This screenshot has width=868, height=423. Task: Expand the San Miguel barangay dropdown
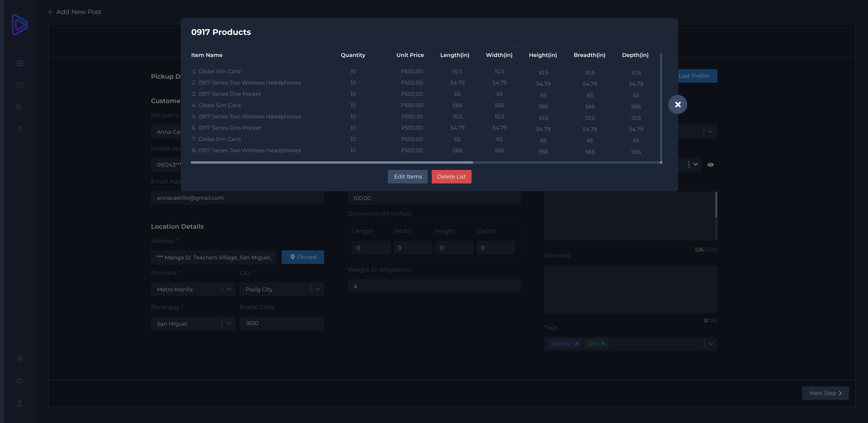[x=229, y=324]
